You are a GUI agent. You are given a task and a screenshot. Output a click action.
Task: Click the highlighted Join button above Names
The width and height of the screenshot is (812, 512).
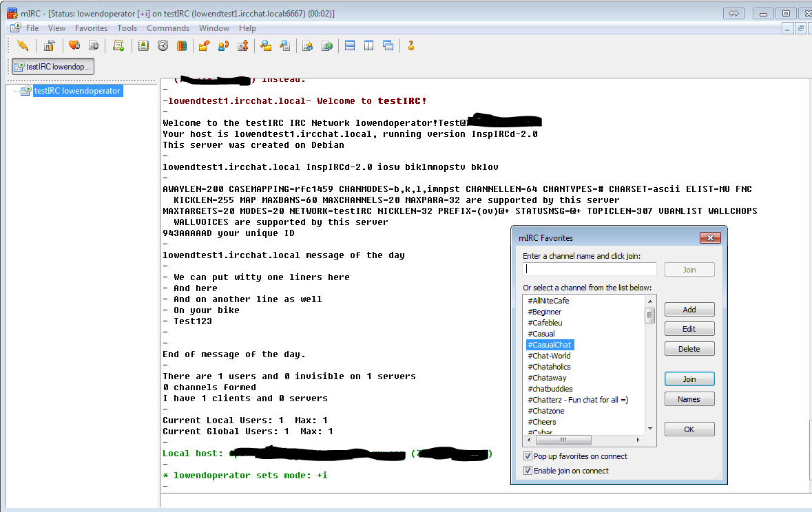(x=689, y=379)
